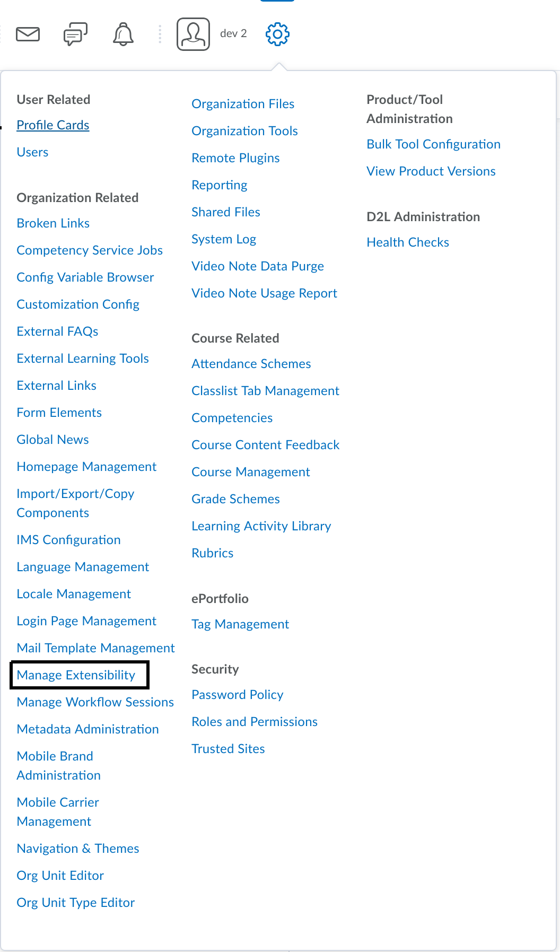
Task: Click the chat bubbles subscription alerts icon
Action: point(75,34)
